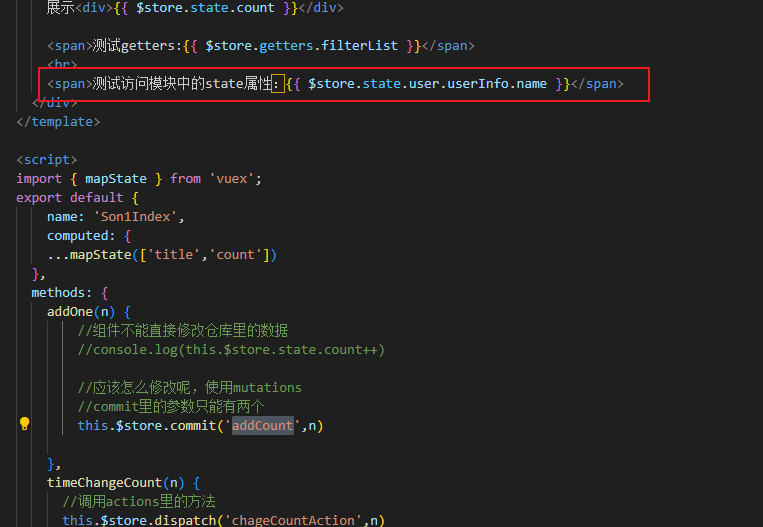Click the 'export default' keywords
763x527 pixels.
(70, 198)
